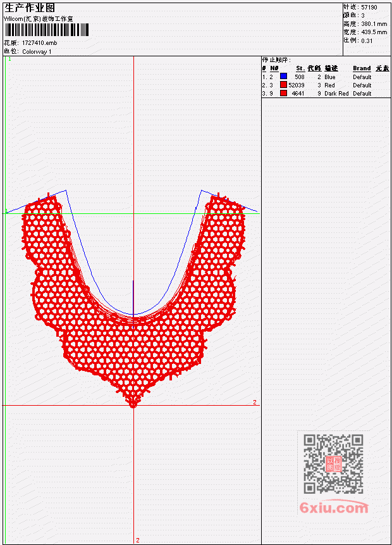Click the width value '439.5 mm'
The height and width of the screenshot is (545, 392).
(x=374, y=32)
